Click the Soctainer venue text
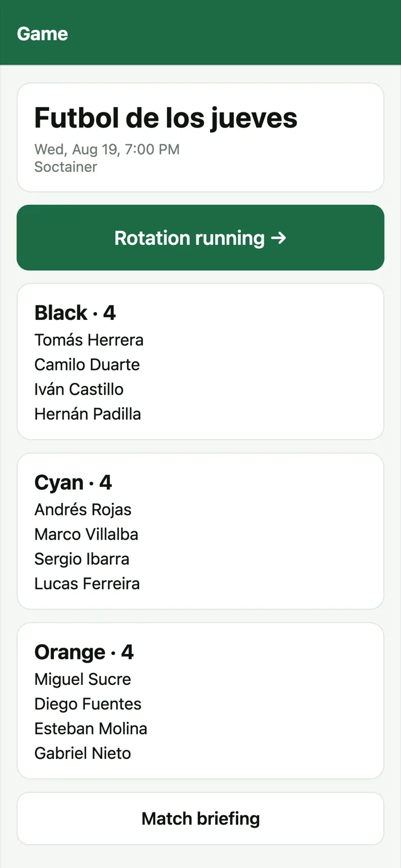This screenshot has height=868, width=401. [66, 167]
